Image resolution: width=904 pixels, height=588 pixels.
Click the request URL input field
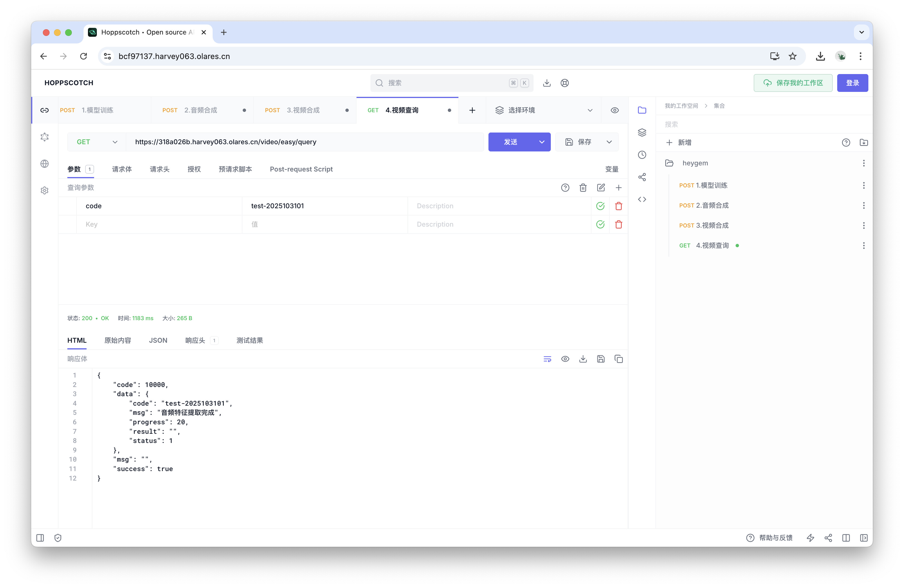304,142
